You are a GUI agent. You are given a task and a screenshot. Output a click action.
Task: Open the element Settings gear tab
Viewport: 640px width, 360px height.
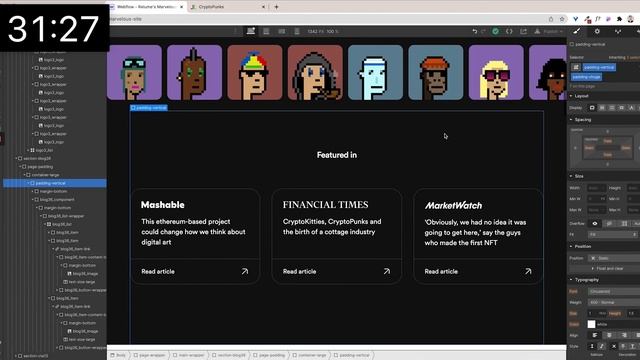tap(597, 31)
